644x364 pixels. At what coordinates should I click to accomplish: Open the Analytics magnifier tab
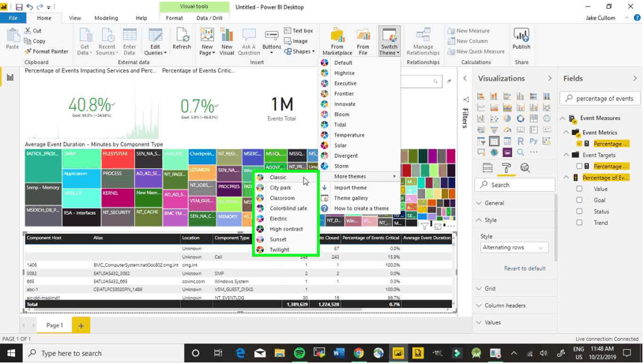click(x=525, y=168)
